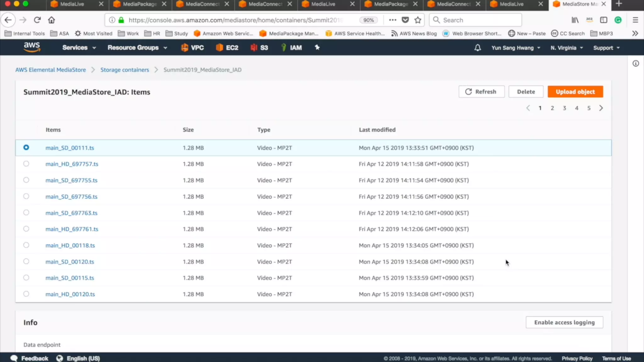Select radio for main_SD_697756.ts
644x362 pixels.
click(x=26, y=196)
